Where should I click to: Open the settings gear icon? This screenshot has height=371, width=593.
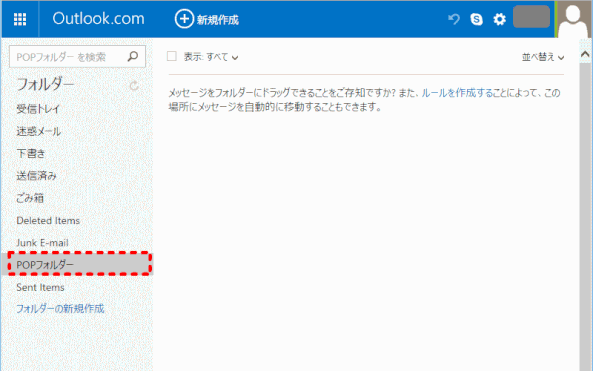coord(500,19)
